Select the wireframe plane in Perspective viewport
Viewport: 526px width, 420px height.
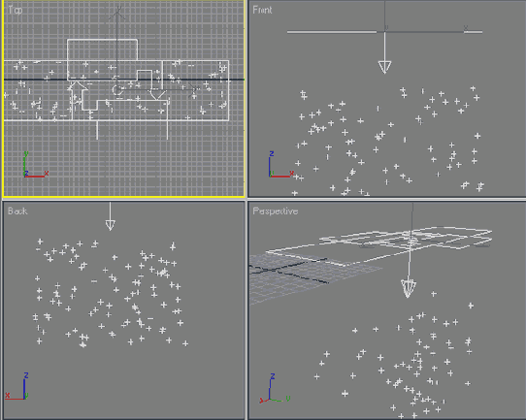coord(379,244)
